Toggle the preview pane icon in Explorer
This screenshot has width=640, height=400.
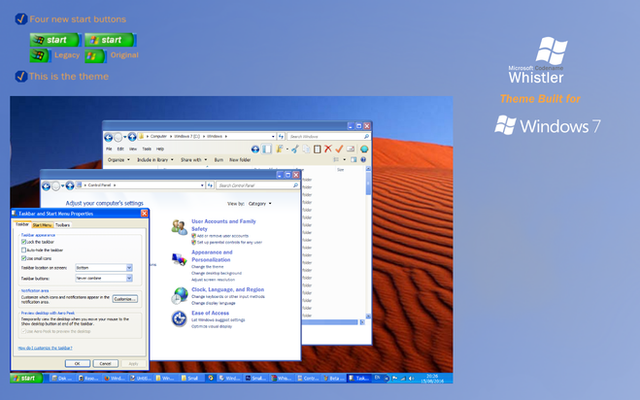(x=353, y=160)
